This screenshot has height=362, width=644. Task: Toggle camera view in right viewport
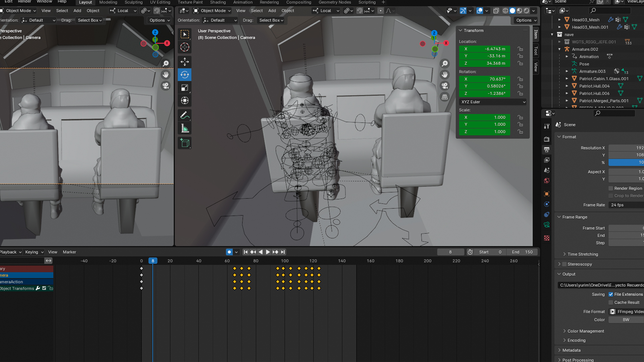445,86
